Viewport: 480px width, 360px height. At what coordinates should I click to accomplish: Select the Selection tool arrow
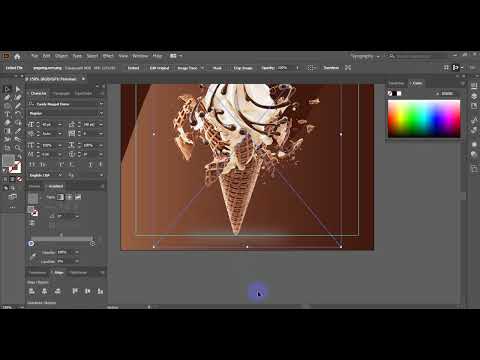click(x=7, y=89)
